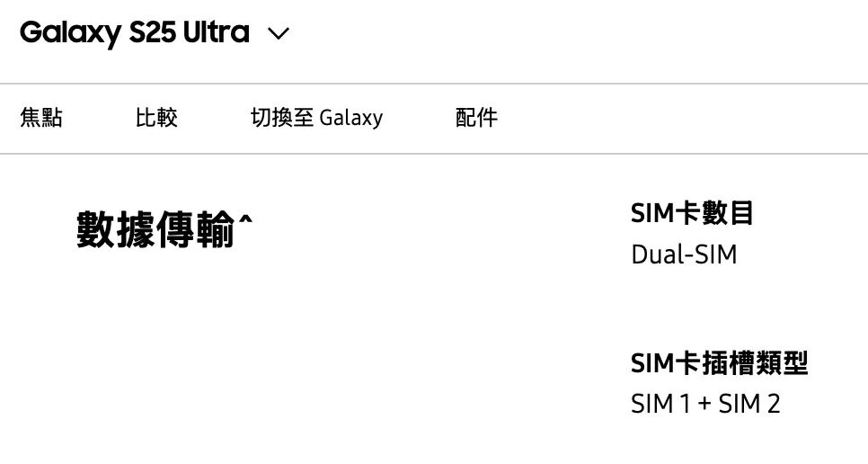868x464 pixels.
Task: Go to the 切換至 Galaxy tab
Action: click(x=316, y=118)
